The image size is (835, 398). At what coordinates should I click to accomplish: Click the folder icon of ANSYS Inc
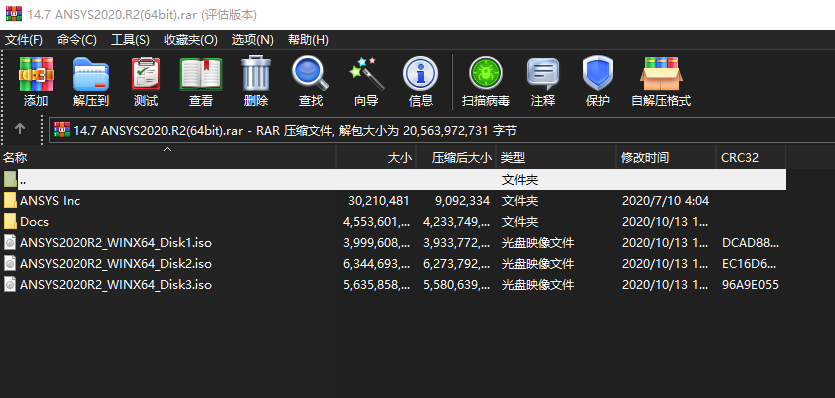pyautogui.click(x=10, y=201)
